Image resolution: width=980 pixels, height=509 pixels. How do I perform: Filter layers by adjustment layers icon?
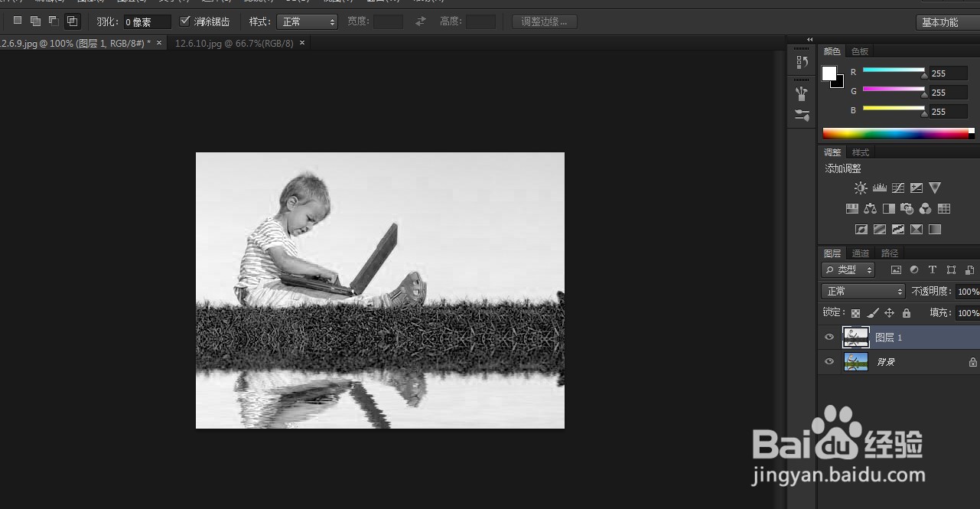point(914,270)
